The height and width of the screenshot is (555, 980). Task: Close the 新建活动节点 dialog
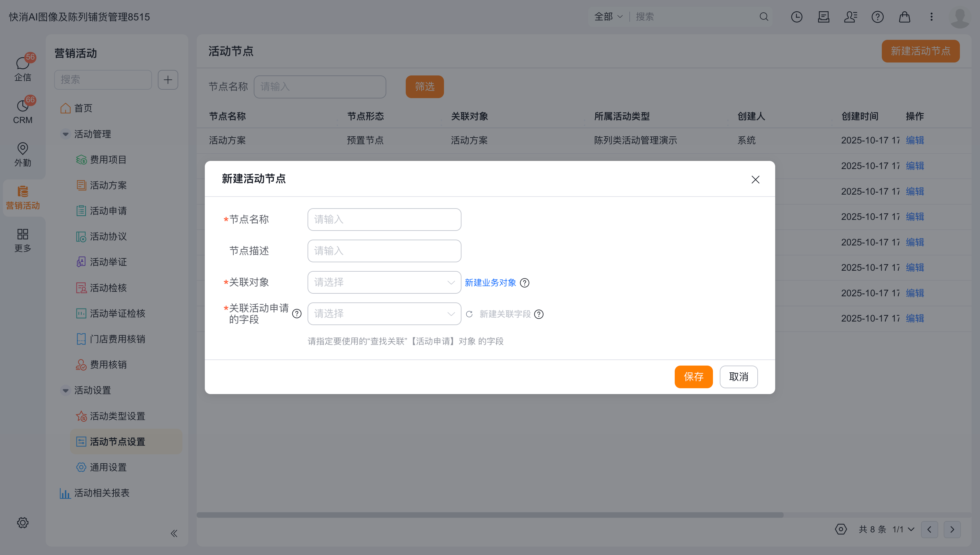(755, 179)
